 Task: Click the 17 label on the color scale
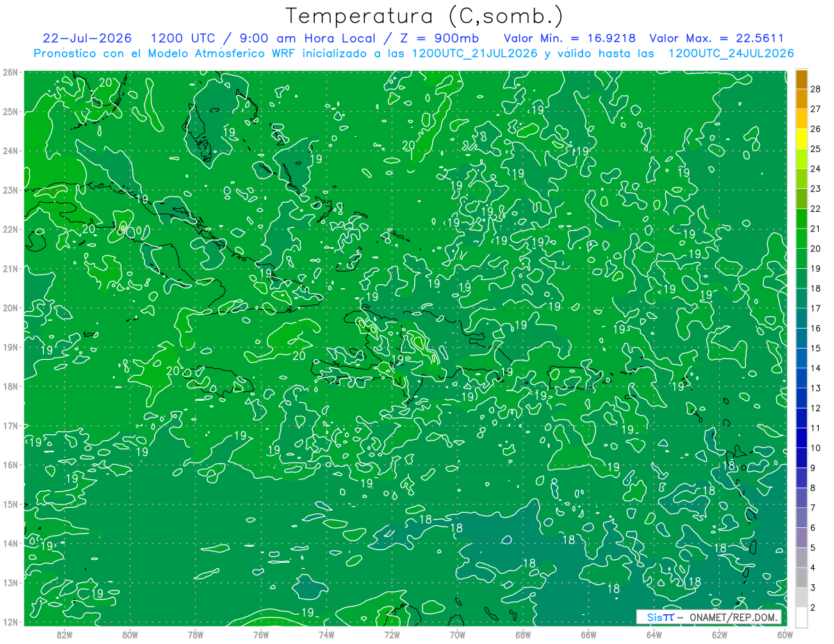tap(816, 308)
